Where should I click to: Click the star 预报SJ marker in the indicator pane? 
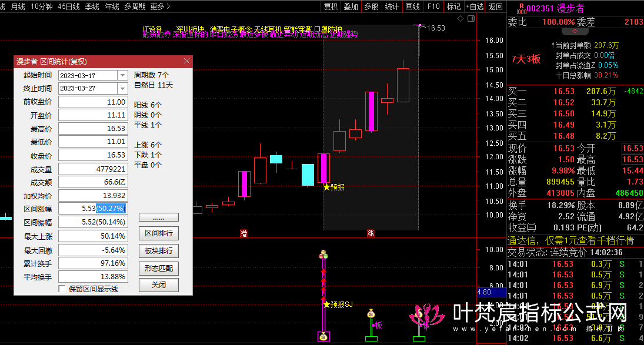(338, 304)
